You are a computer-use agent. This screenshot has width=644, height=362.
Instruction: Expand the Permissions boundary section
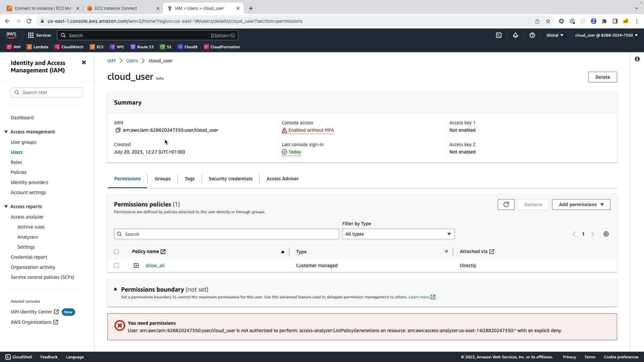(x=116, y=289)
